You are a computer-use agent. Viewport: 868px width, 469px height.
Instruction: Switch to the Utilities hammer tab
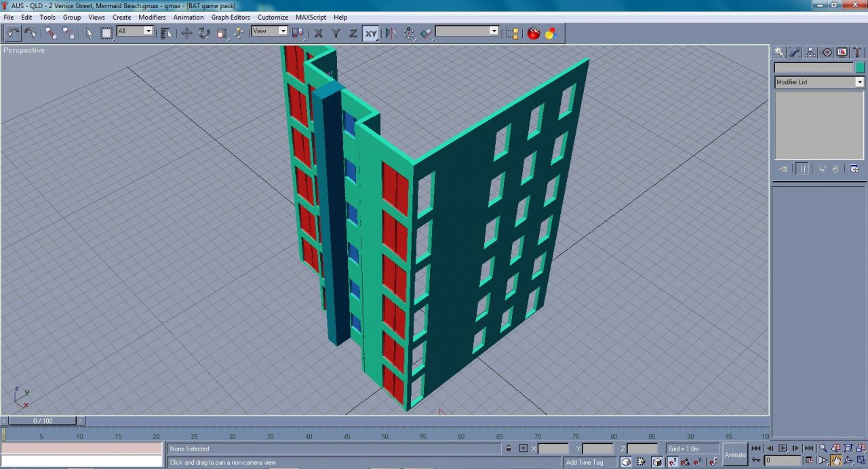(858, 52)
